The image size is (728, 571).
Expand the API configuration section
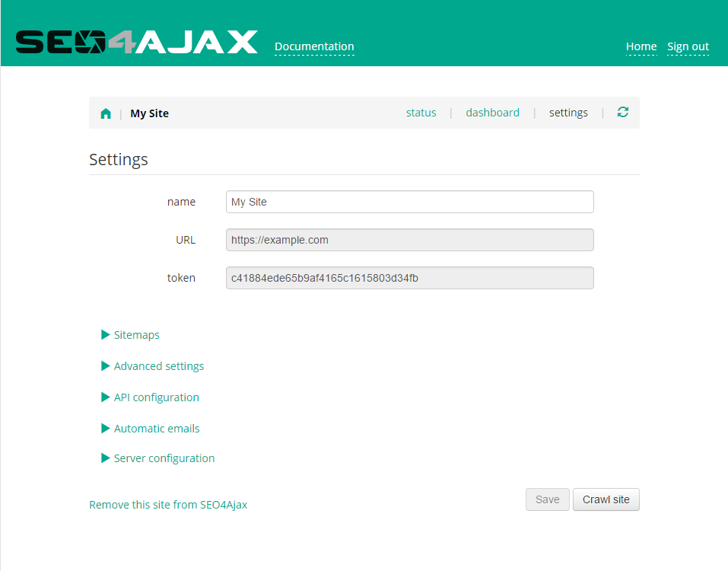156,397
